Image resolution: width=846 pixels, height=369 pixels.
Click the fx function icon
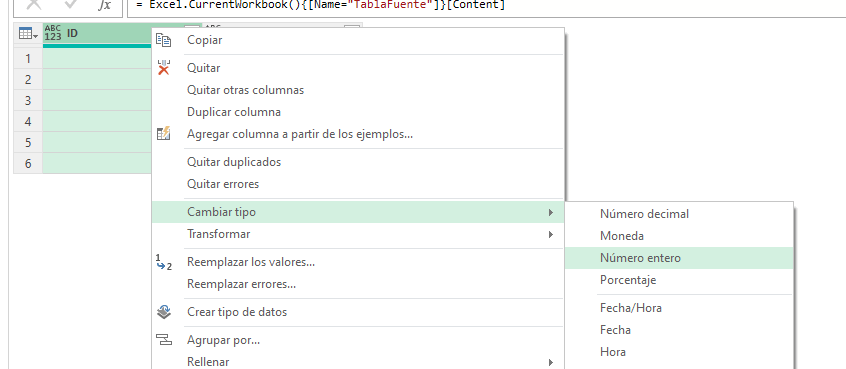pyautogui.click(x=104, y=5)
